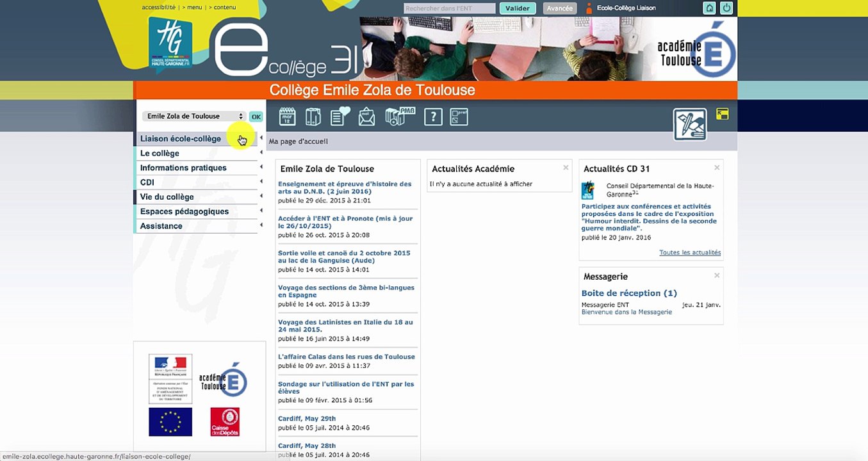Click the République Française logo
The height and width of the screenshot is (461, 868).
point(170,379)
